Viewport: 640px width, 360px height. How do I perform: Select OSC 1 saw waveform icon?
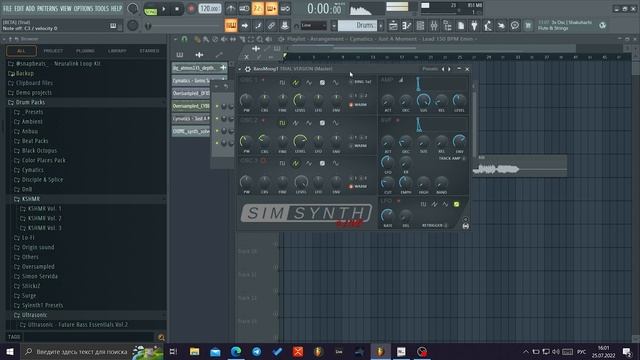pos(296,83)
